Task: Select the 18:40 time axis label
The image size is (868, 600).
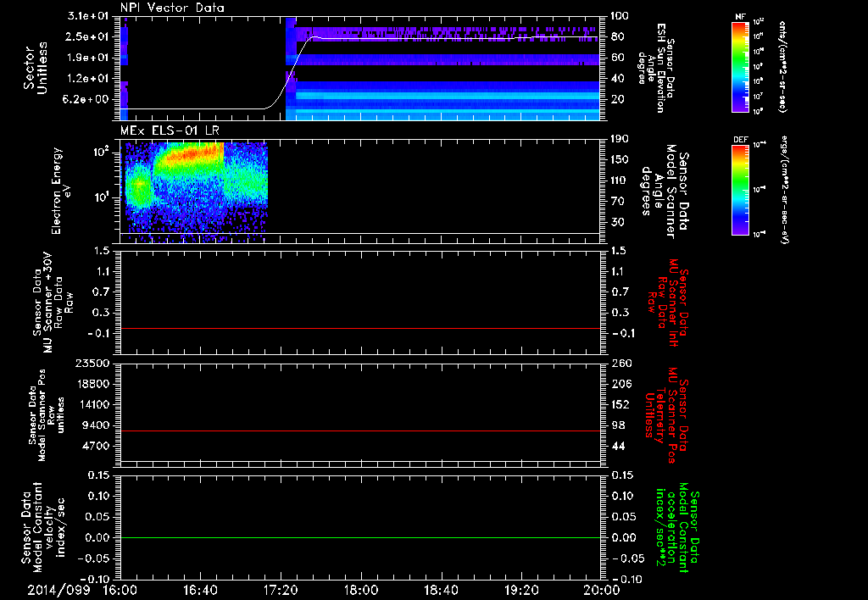Action: (440, 589)
